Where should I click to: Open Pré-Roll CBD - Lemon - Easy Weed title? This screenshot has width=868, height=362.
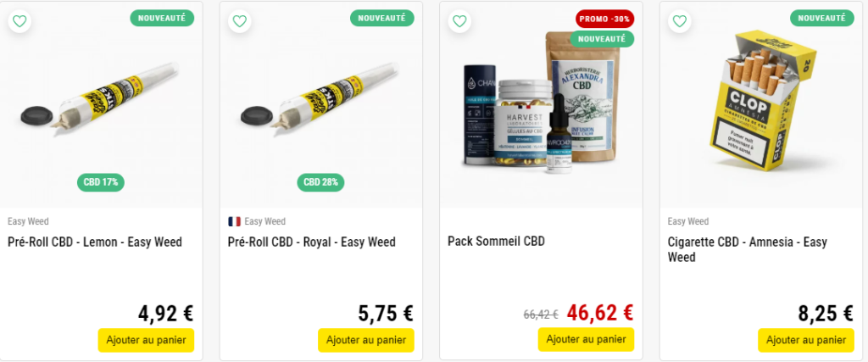95,242
